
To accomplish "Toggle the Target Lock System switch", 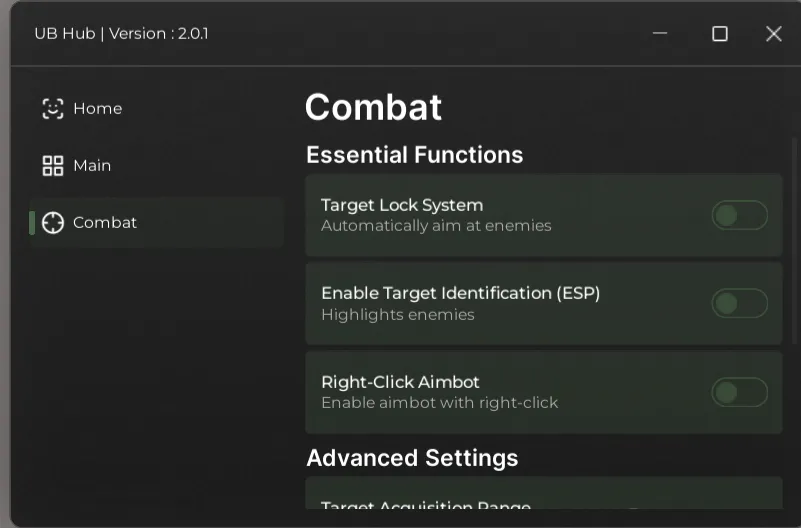I will pos(739,215).
